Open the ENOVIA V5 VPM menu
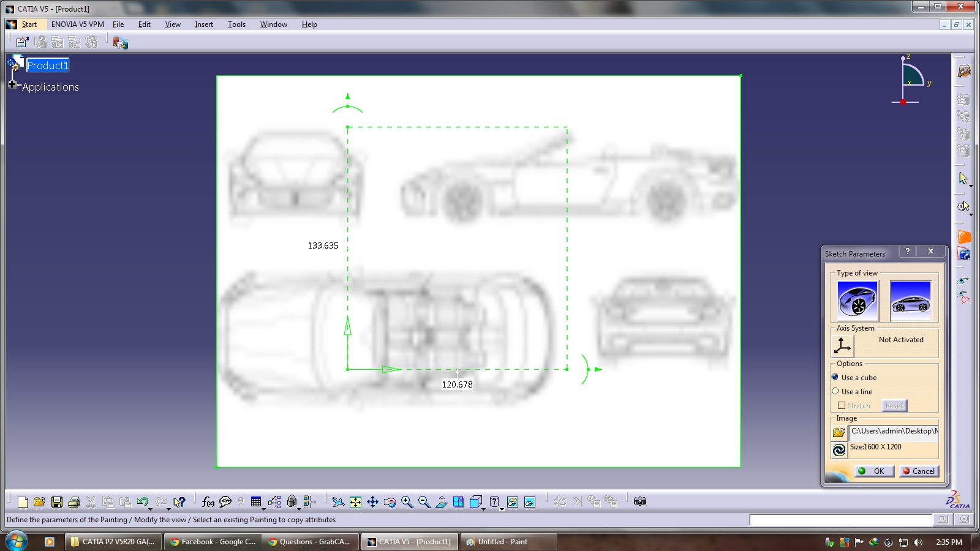 [x=78, y=24]
